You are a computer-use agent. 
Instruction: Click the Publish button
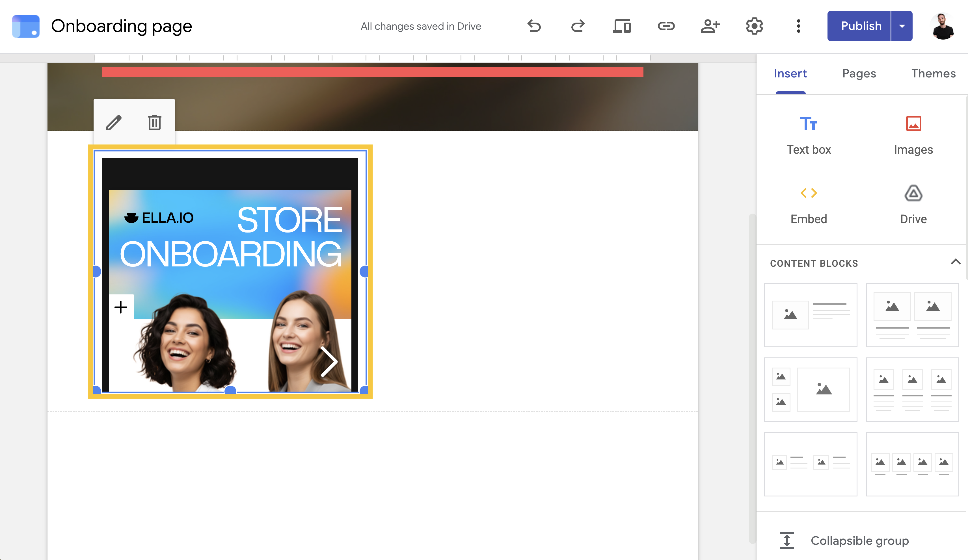859,26
